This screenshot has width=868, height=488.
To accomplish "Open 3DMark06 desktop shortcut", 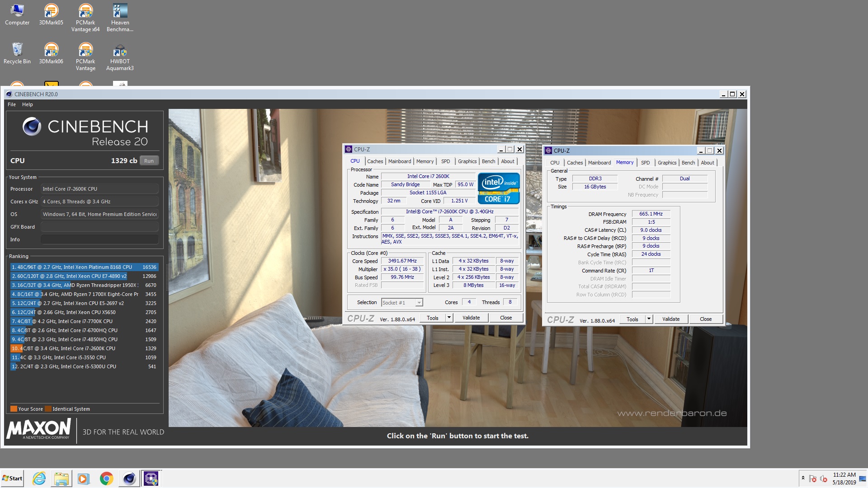I will coord(51,53).
